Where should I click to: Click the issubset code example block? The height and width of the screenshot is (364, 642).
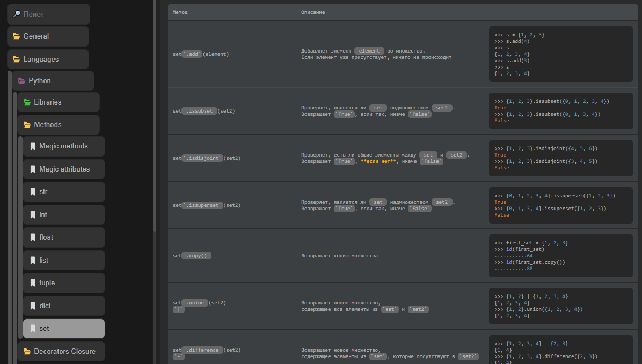560,111
